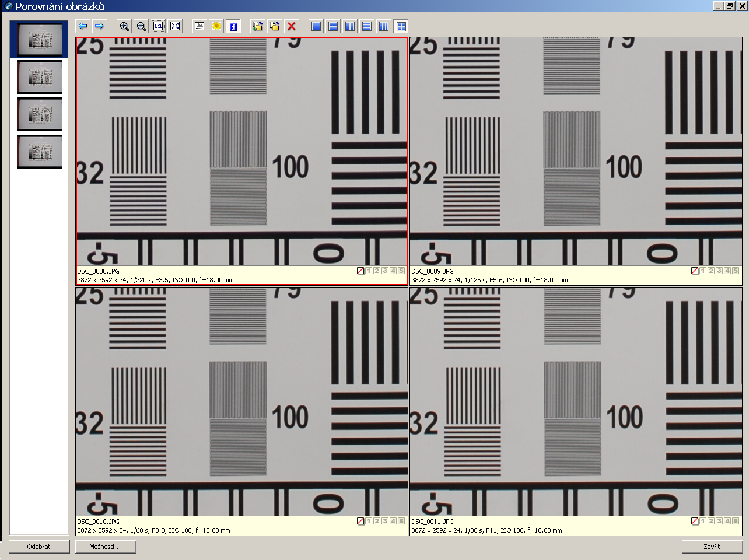Fit images to window with the arrows icon

click(175, 26)
